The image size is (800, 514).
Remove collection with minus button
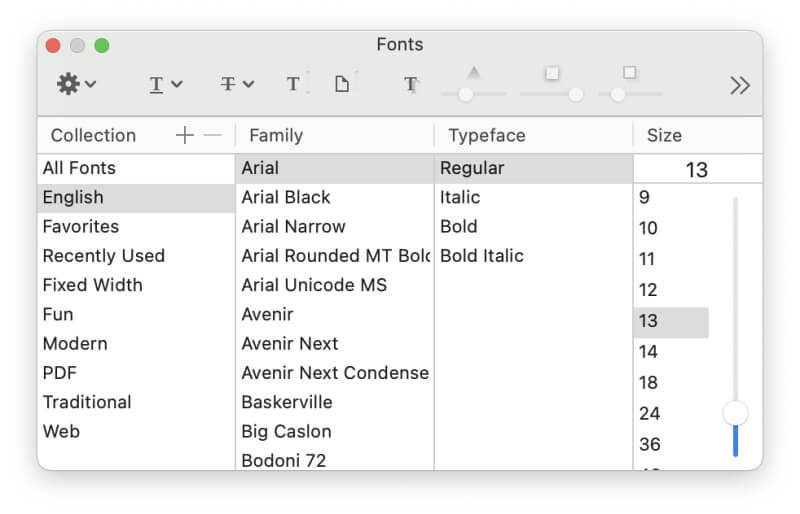click(x=212, y=135)
